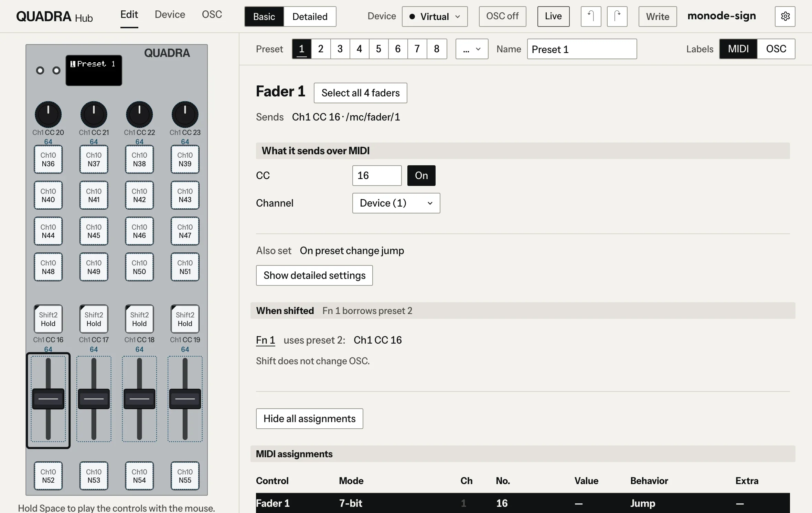
Task: Click the Ch1 CC 16 fader handle
Action: (x=48, y=399)
